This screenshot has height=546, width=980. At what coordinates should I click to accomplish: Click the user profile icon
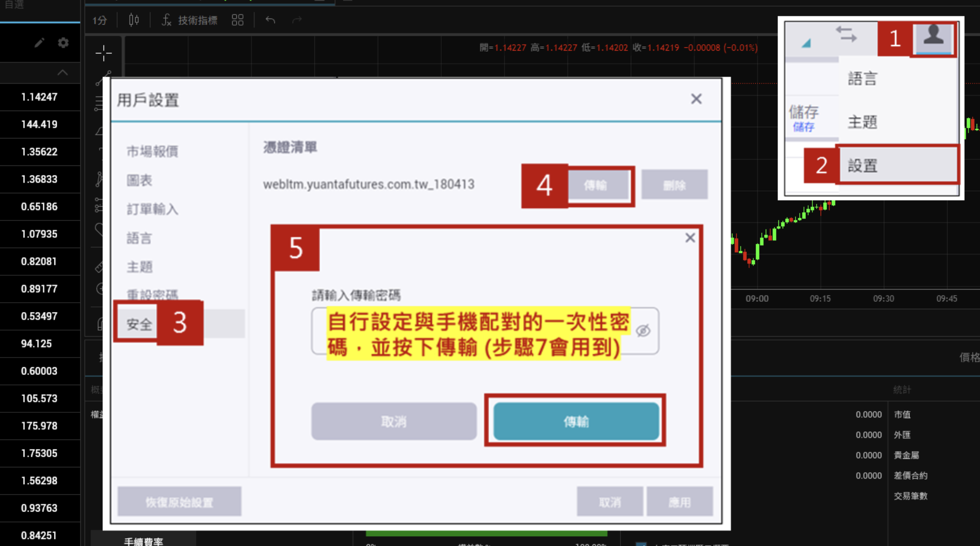click(933, 36)
